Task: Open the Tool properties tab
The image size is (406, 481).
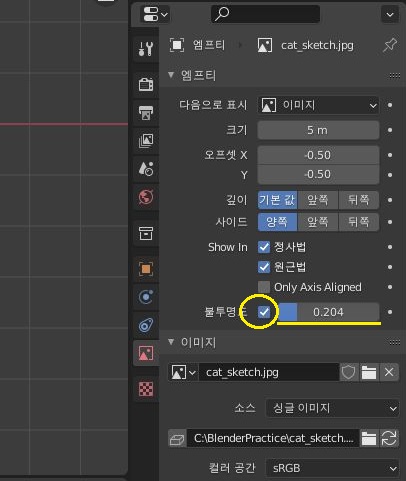Action: pos(146,49)
